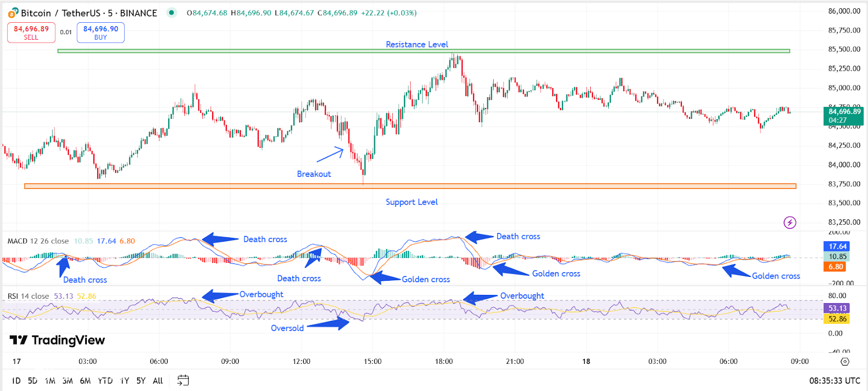Select the Breakout annotation text

coord(314,174)
